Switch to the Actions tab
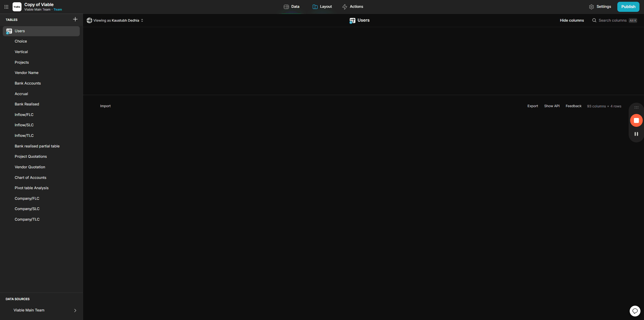Viewport: 644px width, 320px height. [353, 7]
